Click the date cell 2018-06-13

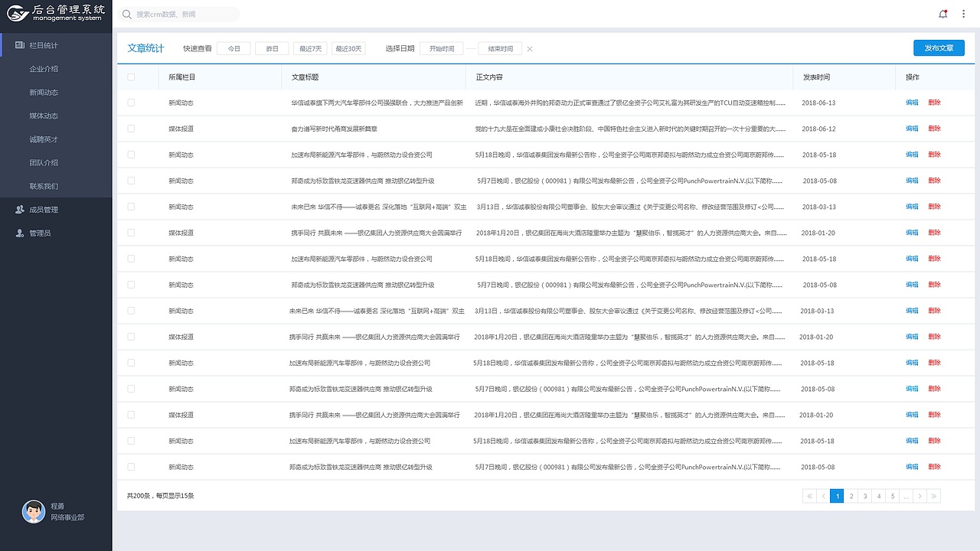coord(818,103)
